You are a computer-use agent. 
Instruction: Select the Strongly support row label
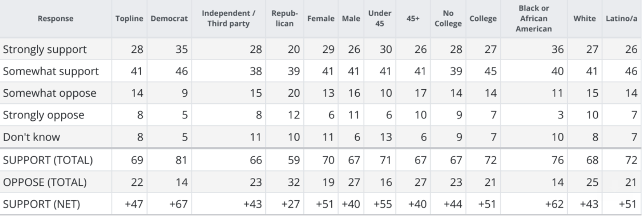coord(45,49)
